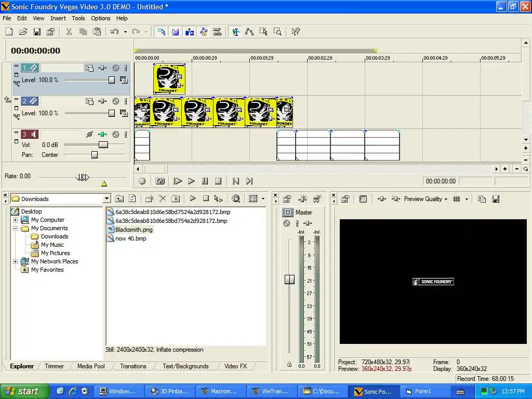Select the Selection Edit tool
This screenshot has width=532, height=399.
tap(263, 32)
